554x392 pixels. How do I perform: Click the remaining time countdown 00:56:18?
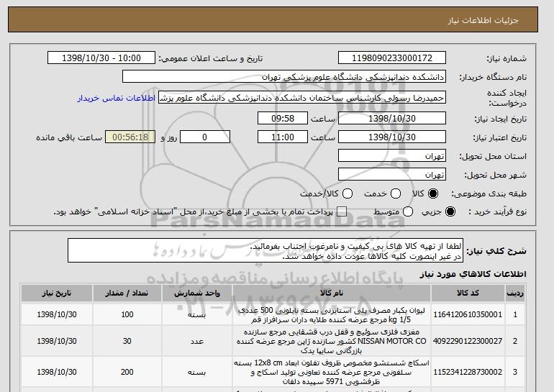pos(130,137)
